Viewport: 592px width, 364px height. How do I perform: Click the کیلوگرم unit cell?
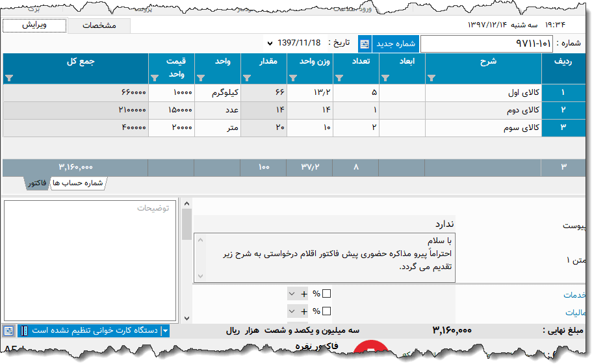pyautogui.click(x=218, y=92)
